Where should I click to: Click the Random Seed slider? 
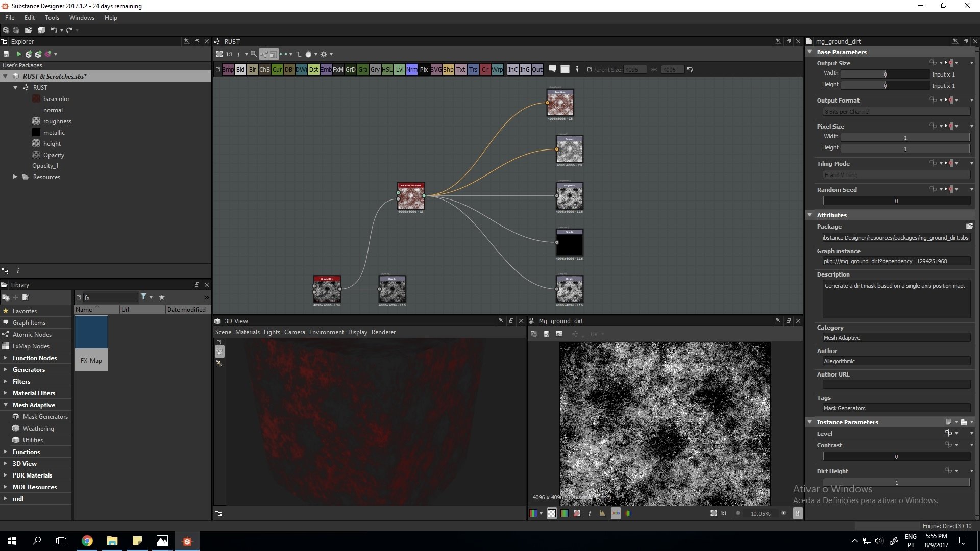tap(896, 201)
